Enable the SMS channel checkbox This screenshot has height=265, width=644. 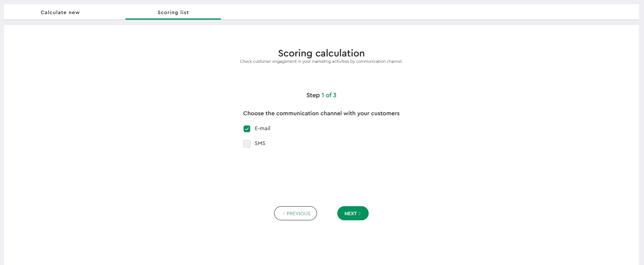click(x=247, y=143)
